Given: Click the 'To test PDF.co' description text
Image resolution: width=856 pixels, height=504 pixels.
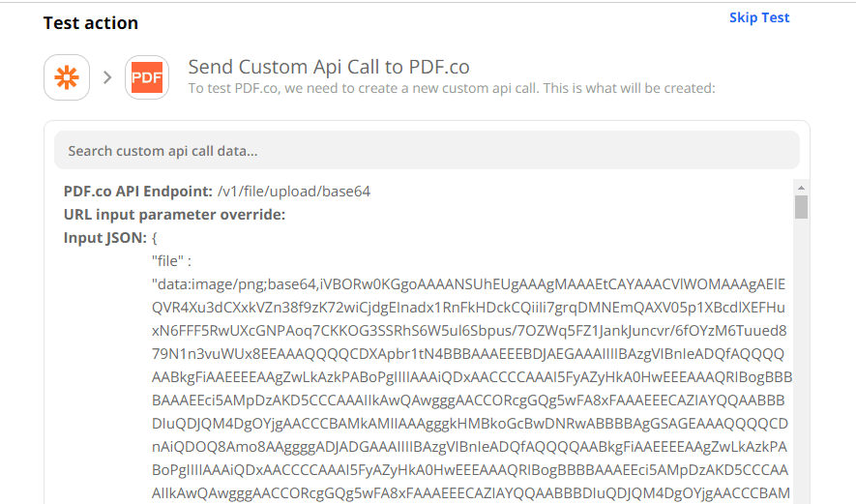Looking at the screenshot, I should point(451,89).
